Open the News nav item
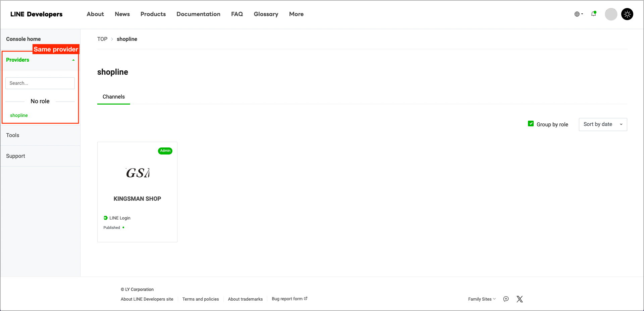Viewport: 644px width, 311px height. point(122,14)
